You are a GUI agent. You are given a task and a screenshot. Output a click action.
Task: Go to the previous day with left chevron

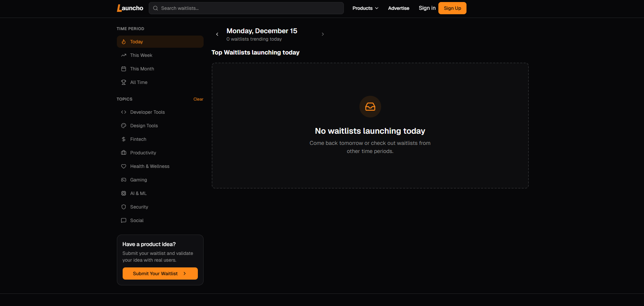[217, 34]
